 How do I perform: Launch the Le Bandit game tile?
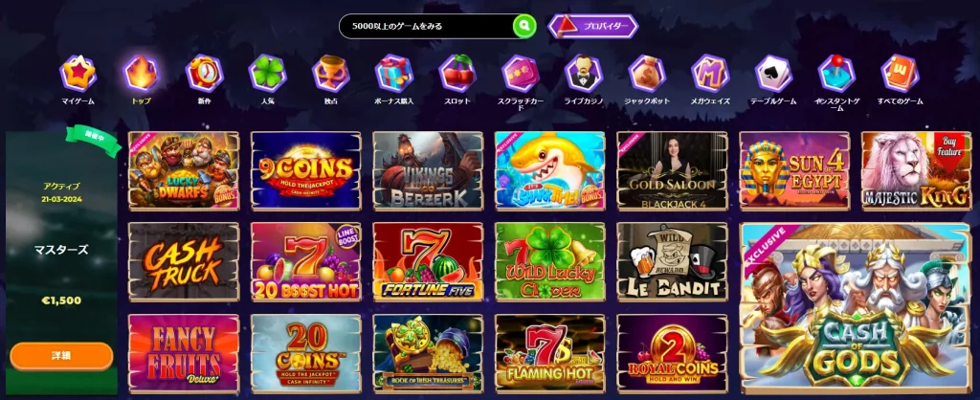673,262
